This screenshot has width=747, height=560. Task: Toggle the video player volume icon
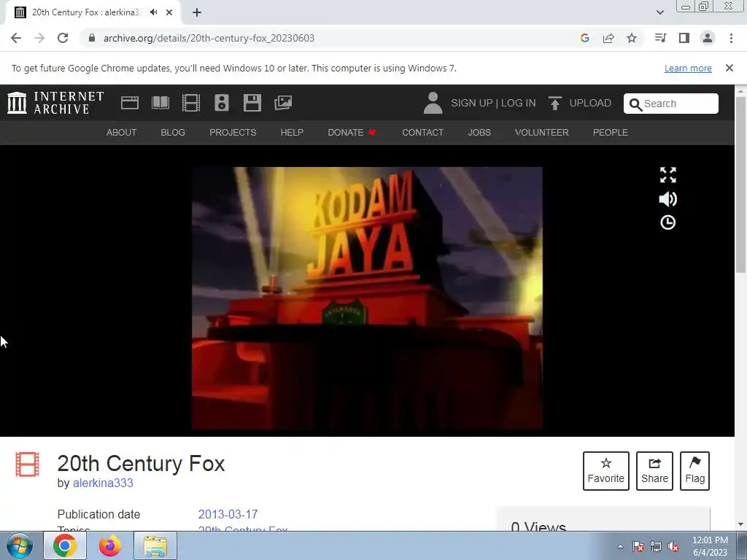(668, 199)
